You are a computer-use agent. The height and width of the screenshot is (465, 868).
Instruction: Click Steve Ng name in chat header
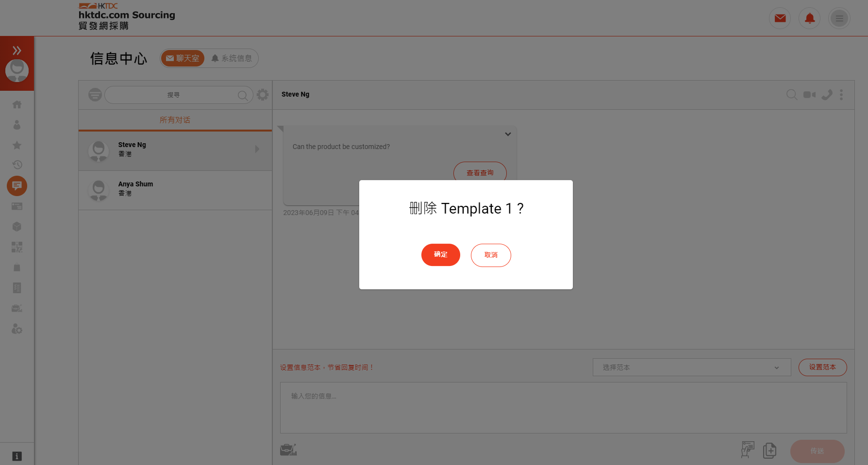(295, 94)
